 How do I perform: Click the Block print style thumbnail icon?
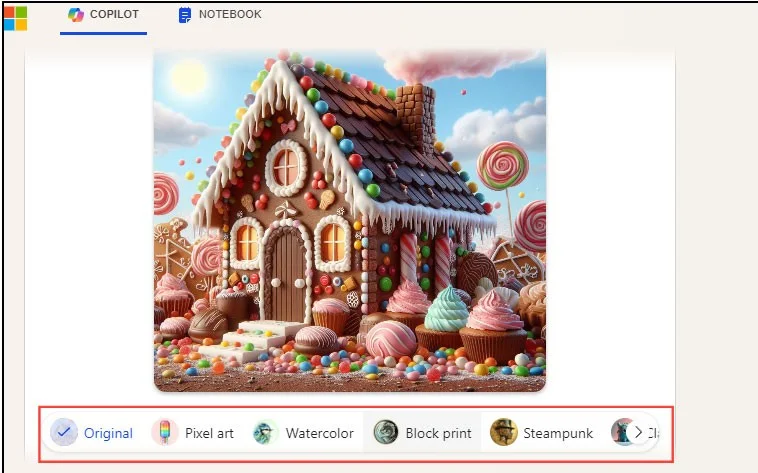point(385,433)
